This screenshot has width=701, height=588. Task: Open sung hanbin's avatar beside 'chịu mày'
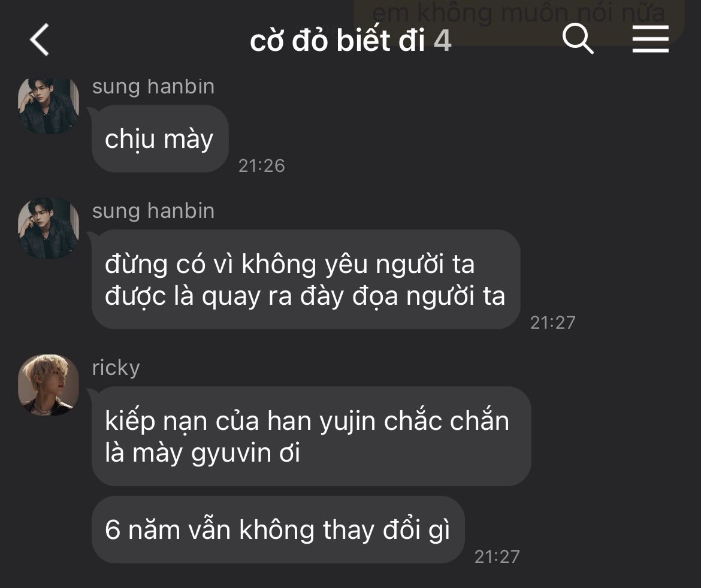(x=49, y=107)
